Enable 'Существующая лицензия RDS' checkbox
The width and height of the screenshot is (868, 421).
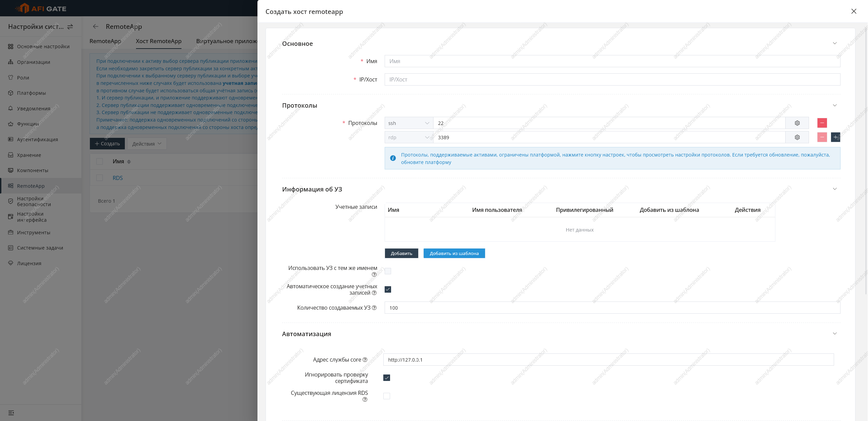click(387, 396)
